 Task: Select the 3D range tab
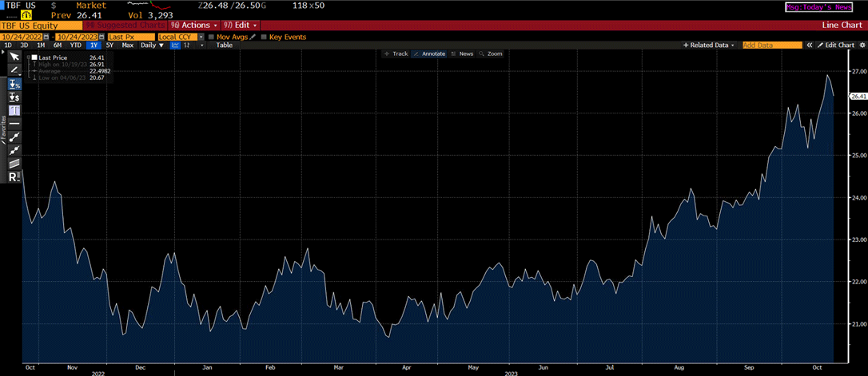tap(24, 46)
